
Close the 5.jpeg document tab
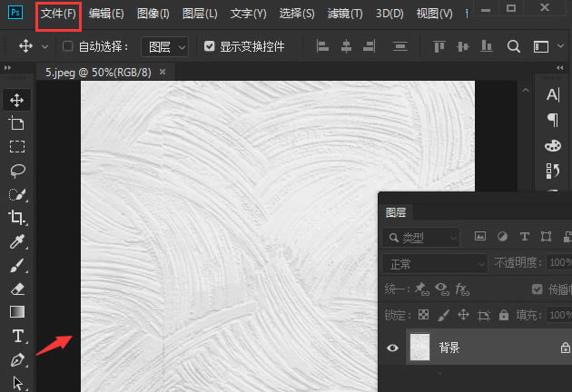click(163, 73)
